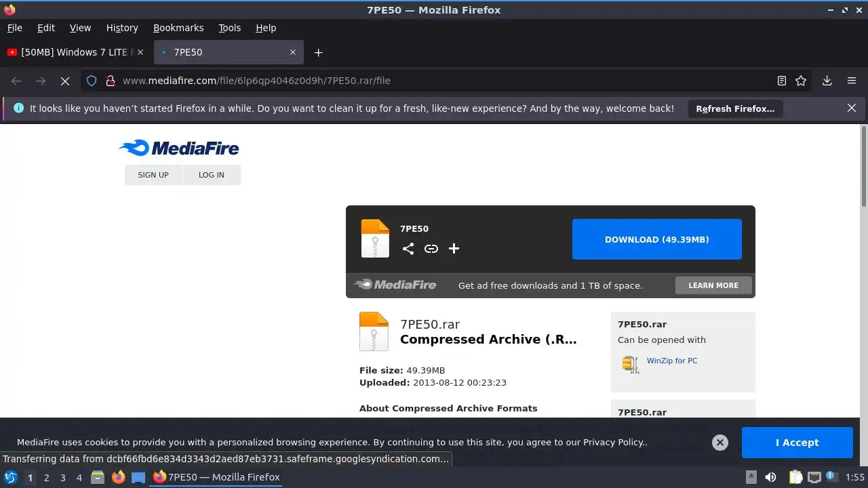Click the forward arrow navigation button

[41, 81]
